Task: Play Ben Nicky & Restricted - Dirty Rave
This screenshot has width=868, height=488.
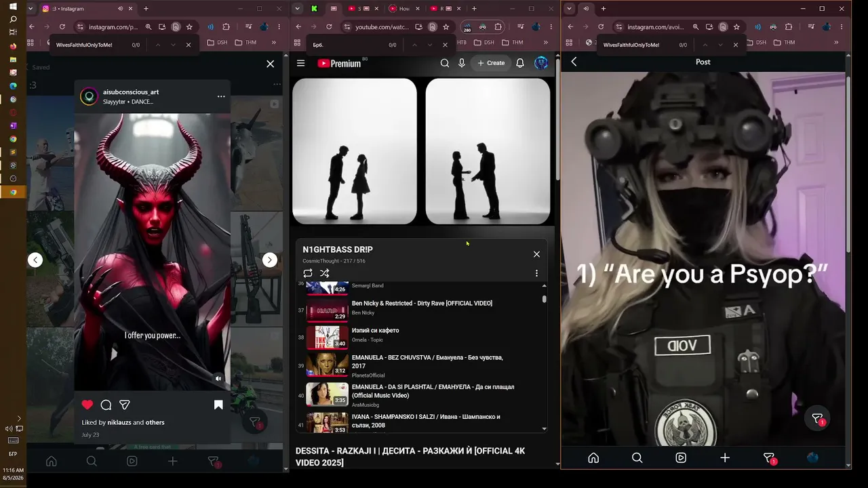Action: coord(422,303)
